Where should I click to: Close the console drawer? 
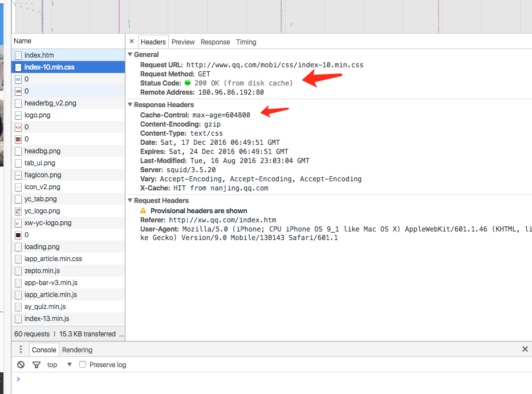pyautogui.click(x=525, y=349)
